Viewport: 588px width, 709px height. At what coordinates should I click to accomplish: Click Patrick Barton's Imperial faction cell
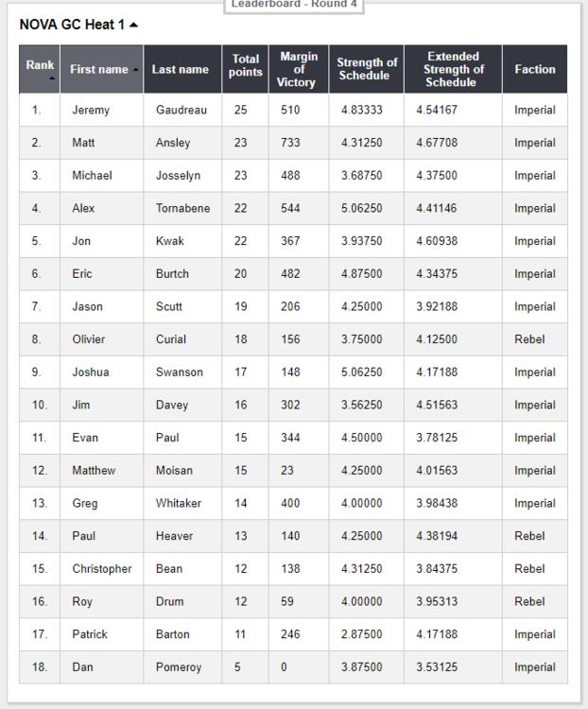(534, 634)
